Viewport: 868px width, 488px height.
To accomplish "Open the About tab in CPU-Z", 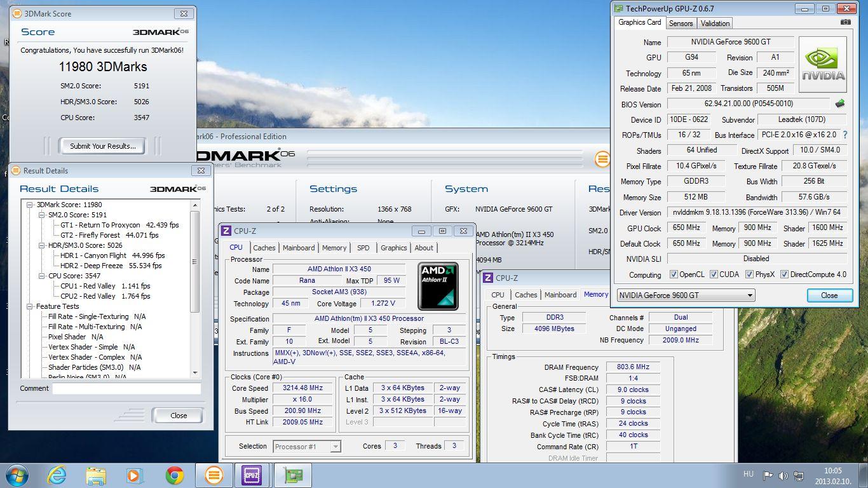I will [x=424, y=248].
